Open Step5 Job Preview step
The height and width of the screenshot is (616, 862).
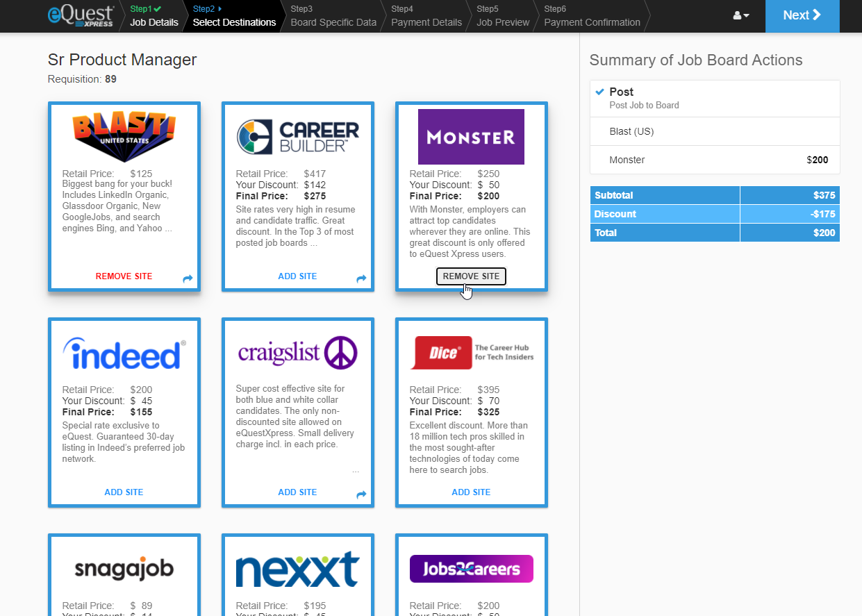click(503, 16)
